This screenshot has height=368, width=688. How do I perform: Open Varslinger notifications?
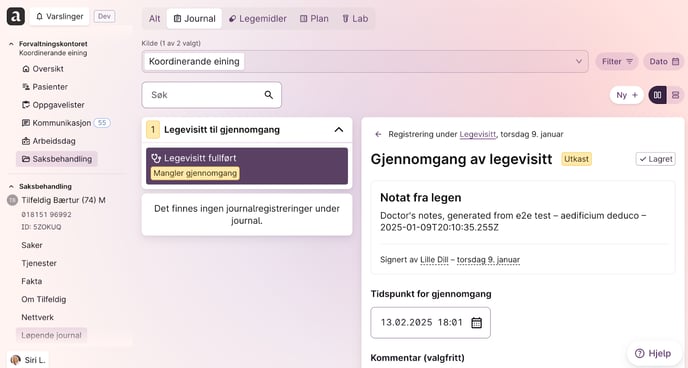(59, 17)
